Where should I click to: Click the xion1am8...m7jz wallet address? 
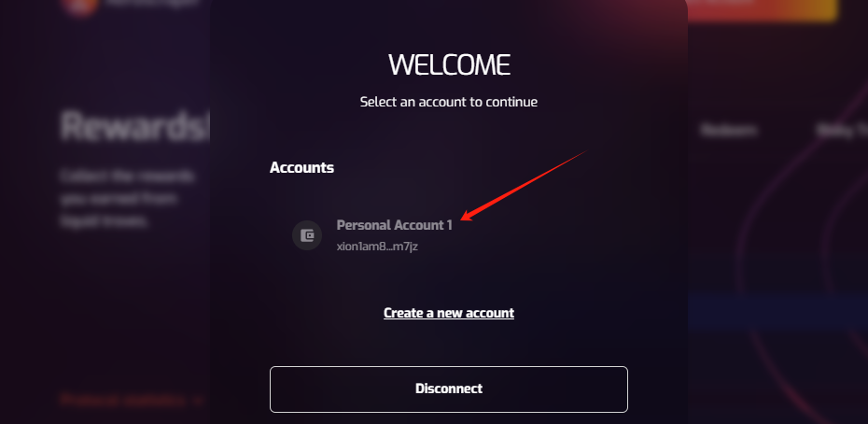377,247
